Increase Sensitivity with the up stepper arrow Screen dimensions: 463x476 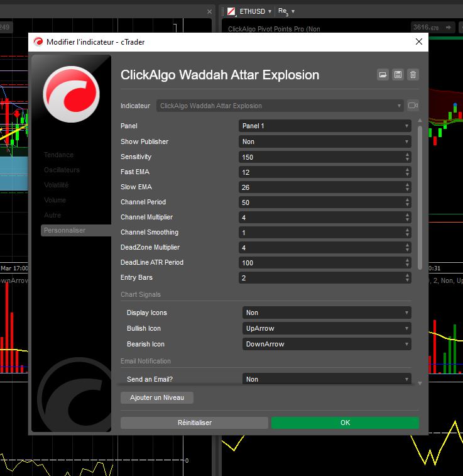click(407, 155)
